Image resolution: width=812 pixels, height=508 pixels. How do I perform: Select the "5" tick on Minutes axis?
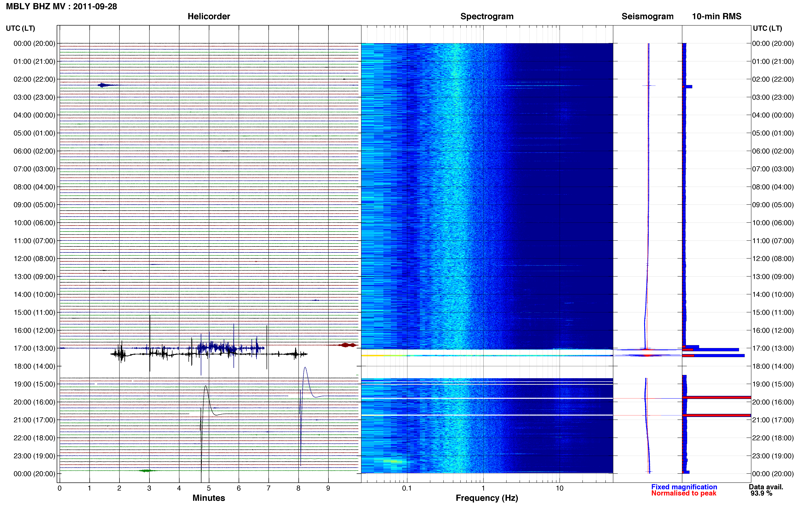(x=209, y=488)
